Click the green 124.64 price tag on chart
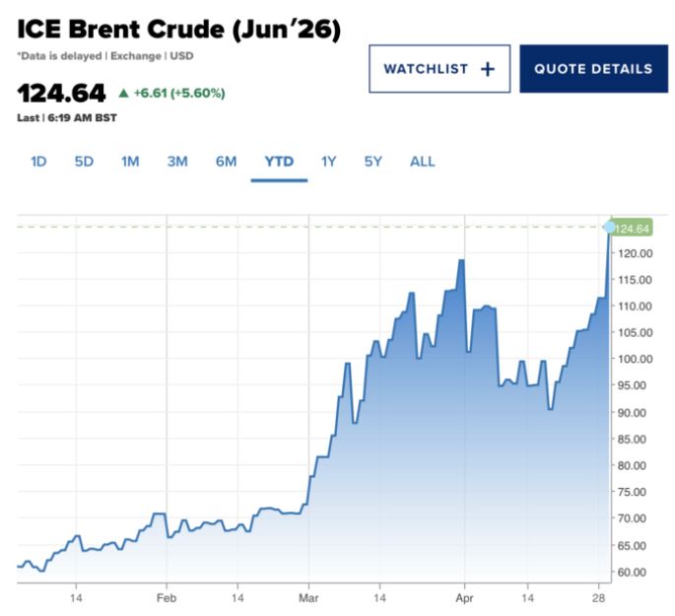 (x=634, y=229)
